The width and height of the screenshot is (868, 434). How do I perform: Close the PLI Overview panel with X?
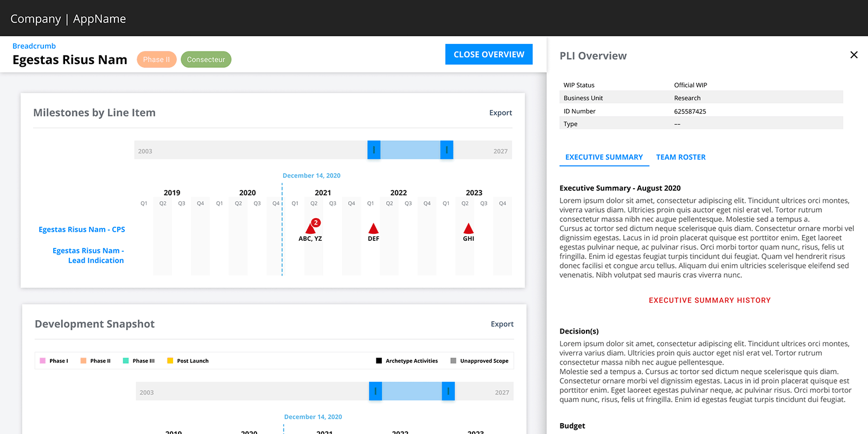pos(854,55)
